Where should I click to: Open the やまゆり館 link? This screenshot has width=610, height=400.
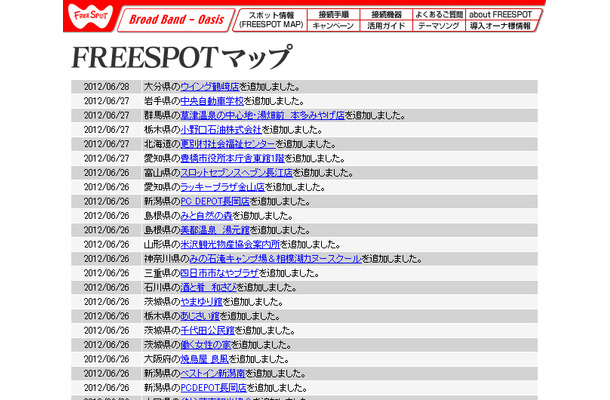(202, 302)
